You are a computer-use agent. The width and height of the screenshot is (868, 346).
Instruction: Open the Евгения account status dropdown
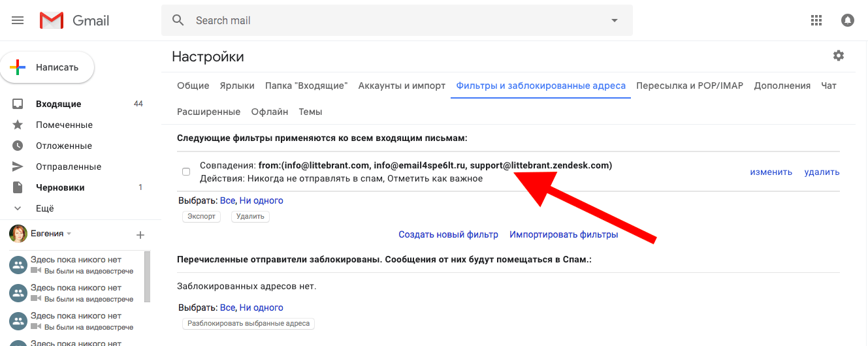tap(69, 234)
